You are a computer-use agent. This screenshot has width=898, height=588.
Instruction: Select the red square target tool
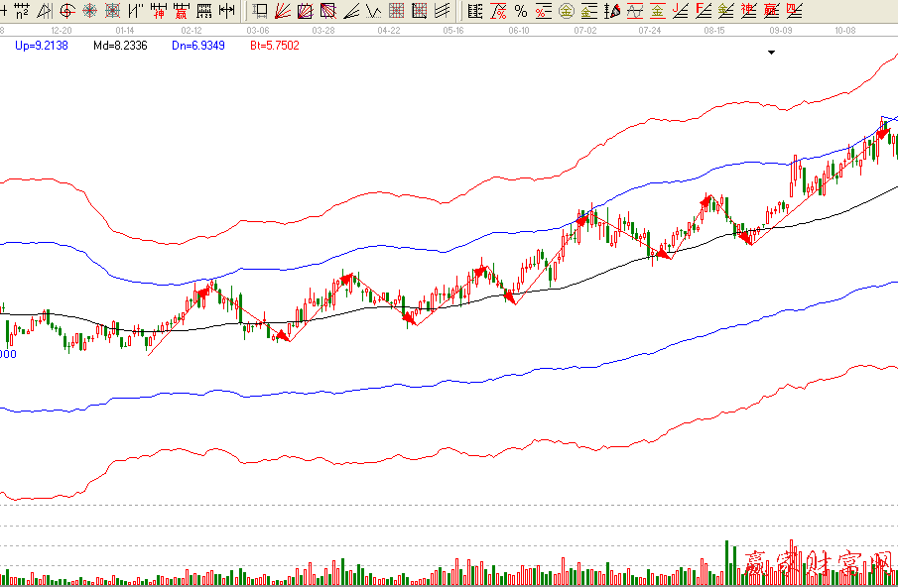coord(112,11)
